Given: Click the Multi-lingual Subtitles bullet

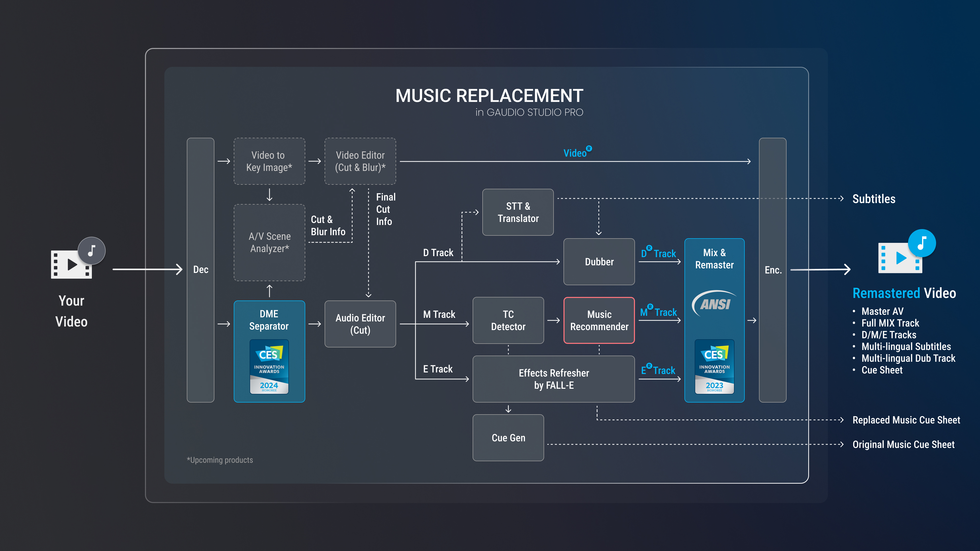Looking at the screenshot, I should [906, 347].
